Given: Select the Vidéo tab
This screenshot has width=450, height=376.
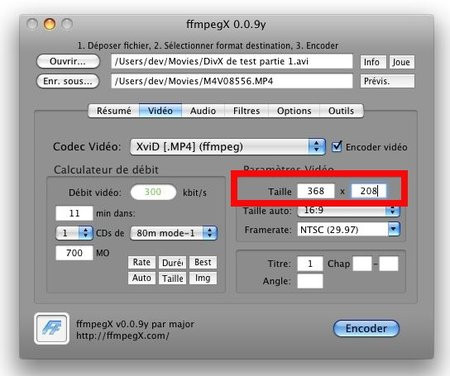Looking at the screenshot, I should tap(160, 111).
